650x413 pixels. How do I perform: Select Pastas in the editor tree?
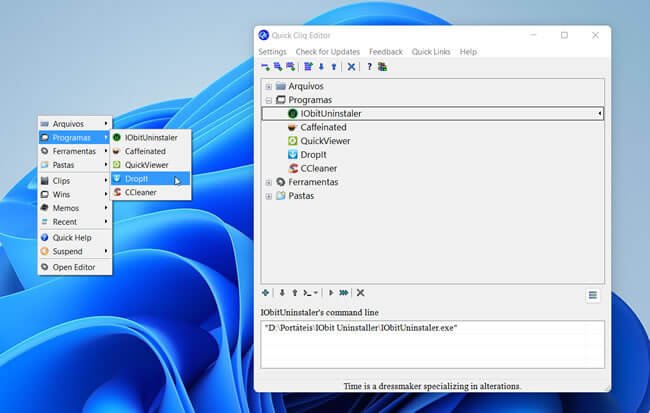tap(301, 196)
